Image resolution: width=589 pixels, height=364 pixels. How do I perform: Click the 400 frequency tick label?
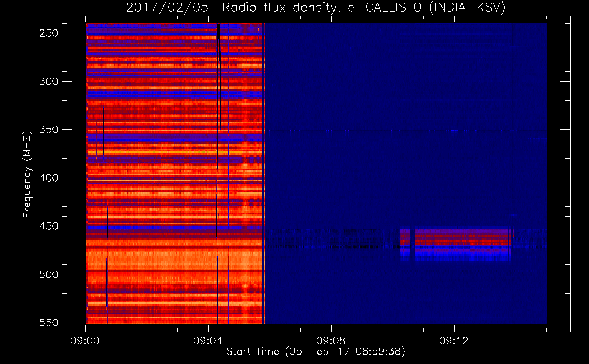click(x=49, y=178)
